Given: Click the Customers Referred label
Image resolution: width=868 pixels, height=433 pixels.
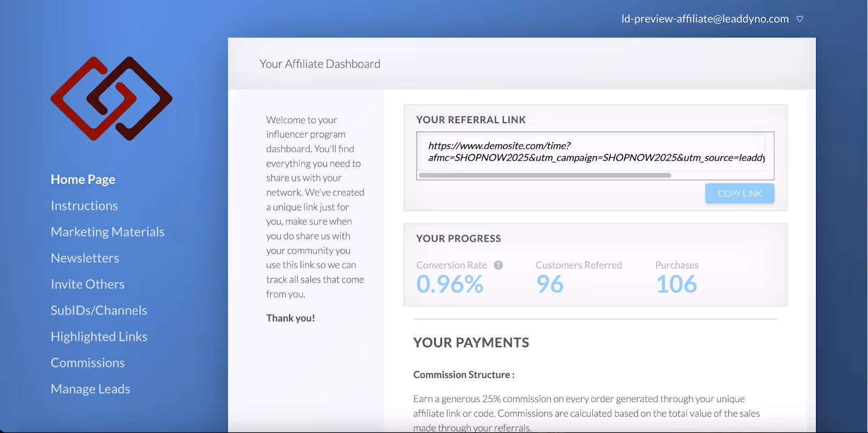Looking at the screenshot, I should [579, 265].
